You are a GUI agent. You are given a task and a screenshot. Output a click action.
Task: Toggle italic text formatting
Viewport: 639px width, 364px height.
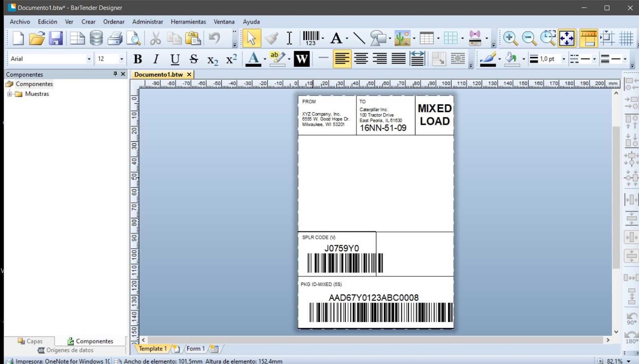coord(156,59)
